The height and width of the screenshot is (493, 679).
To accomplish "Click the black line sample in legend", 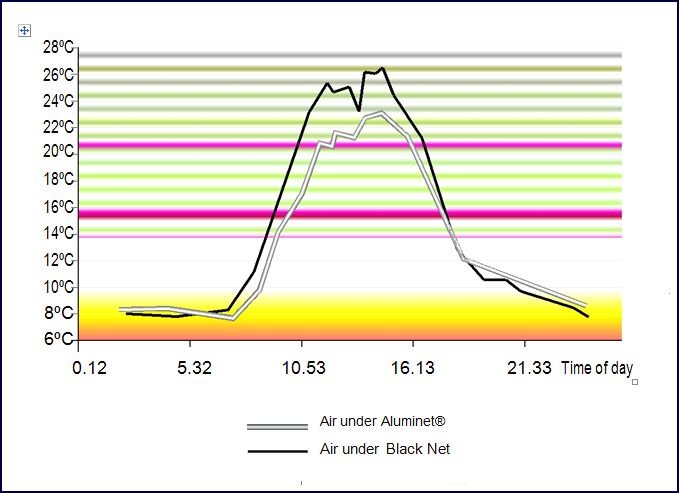I will 276,451.
